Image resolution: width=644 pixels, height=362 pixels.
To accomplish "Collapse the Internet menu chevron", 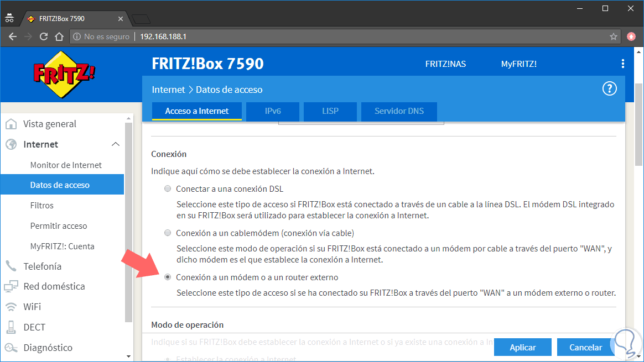I will point(116,144).
